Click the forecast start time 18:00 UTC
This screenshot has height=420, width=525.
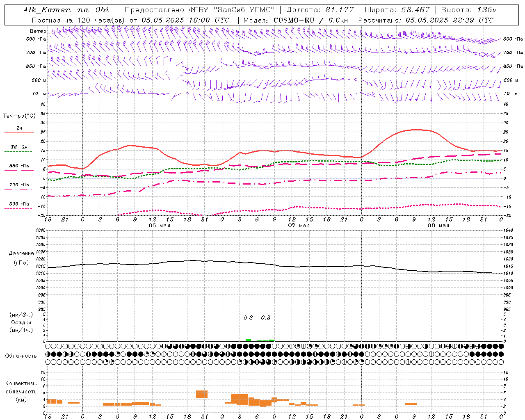(x=210, y=20)
